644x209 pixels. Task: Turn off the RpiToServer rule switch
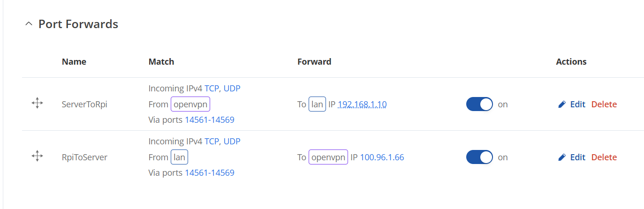(x=479, y=157)
